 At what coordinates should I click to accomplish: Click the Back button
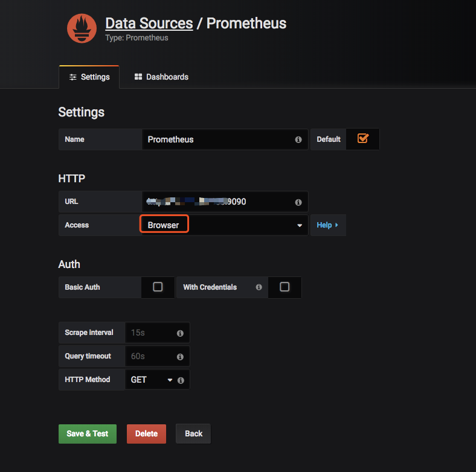click(193, 434)
